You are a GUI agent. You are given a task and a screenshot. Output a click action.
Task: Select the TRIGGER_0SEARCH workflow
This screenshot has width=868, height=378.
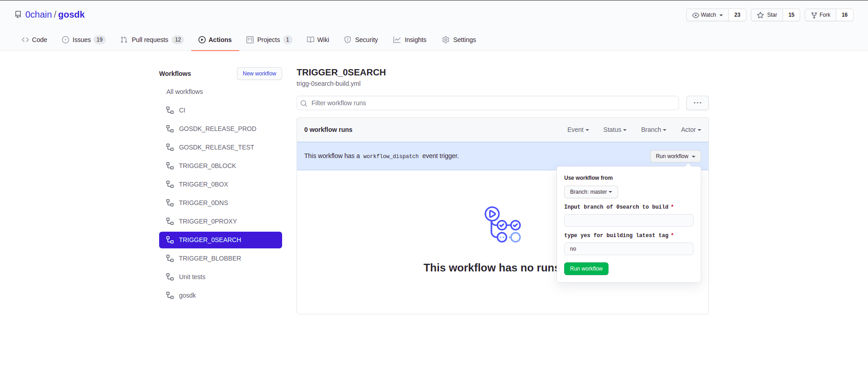click(221, 240)
